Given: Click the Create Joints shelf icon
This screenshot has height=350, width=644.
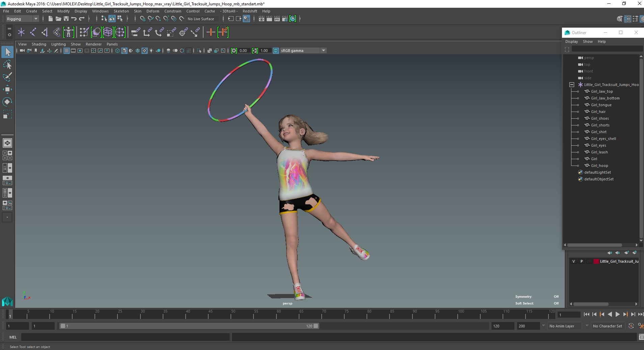Looking at the screenshot, I should (33, 32).
